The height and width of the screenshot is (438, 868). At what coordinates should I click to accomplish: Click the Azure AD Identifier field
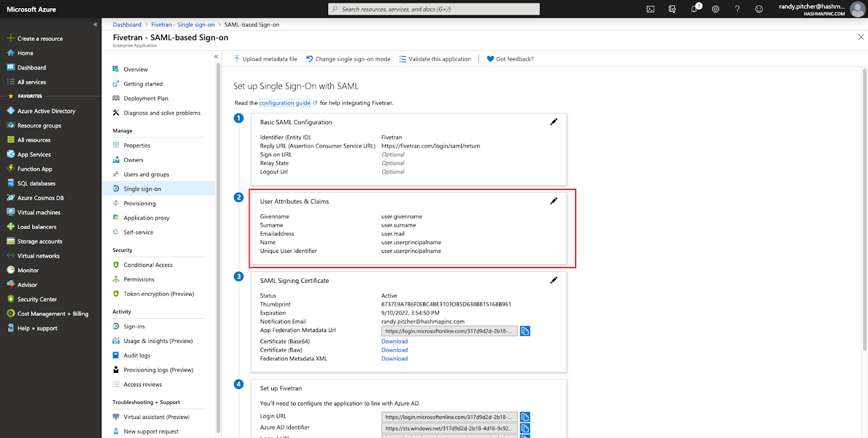tap(449, 428)
